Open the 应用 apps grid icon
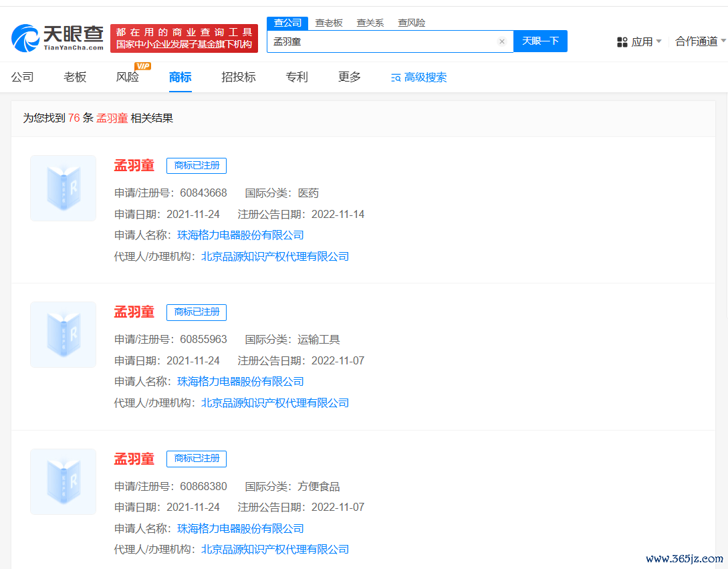The width and height of the screenshot is (728, 569). pos(622,42)
